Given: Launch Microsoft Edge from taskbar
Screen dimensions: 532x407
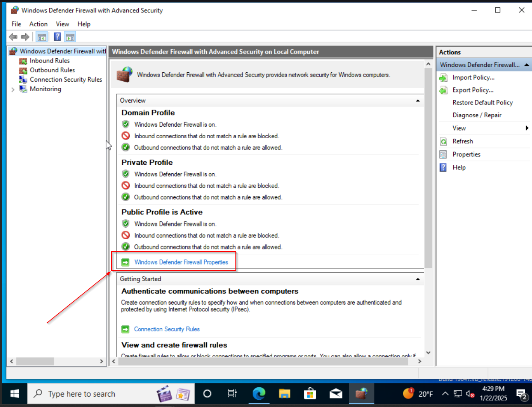Looking at the screenshot, I should 259,394.
